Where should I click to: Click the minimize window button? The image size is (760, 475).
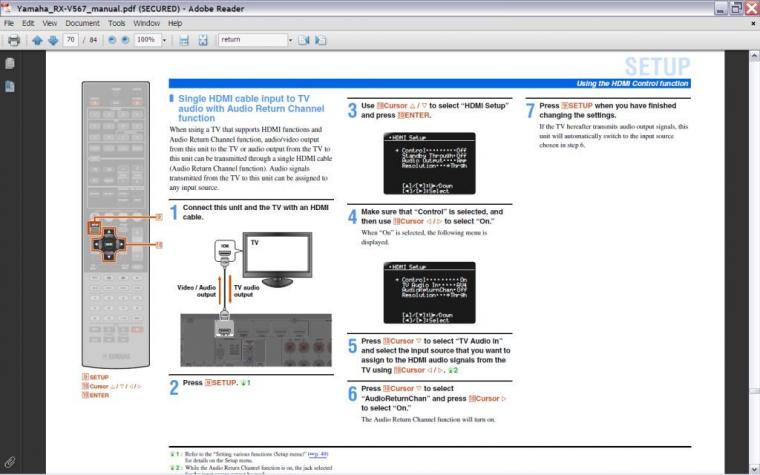[721, 8]
